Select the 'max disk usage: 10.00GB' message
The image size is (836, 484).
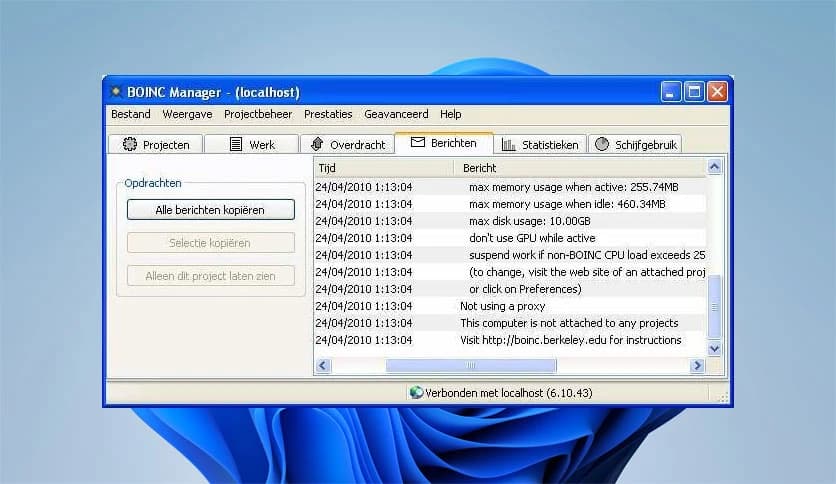[510, 221]
